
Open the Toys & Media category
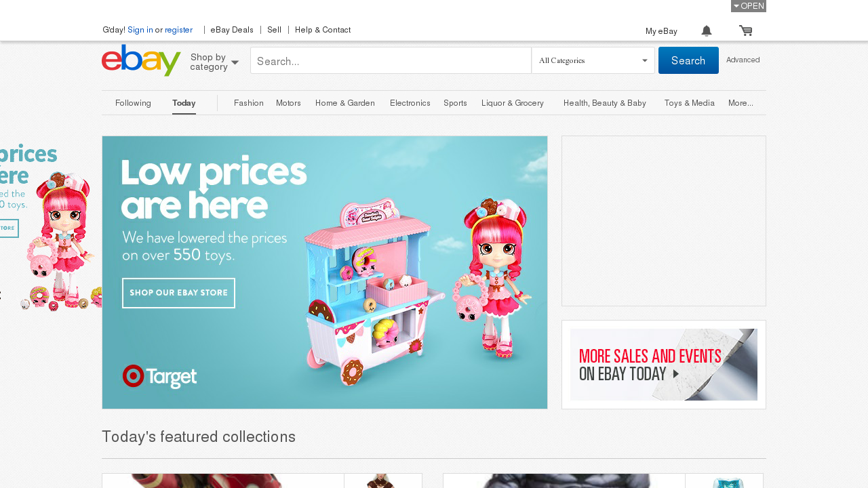[x=690, y=103]
